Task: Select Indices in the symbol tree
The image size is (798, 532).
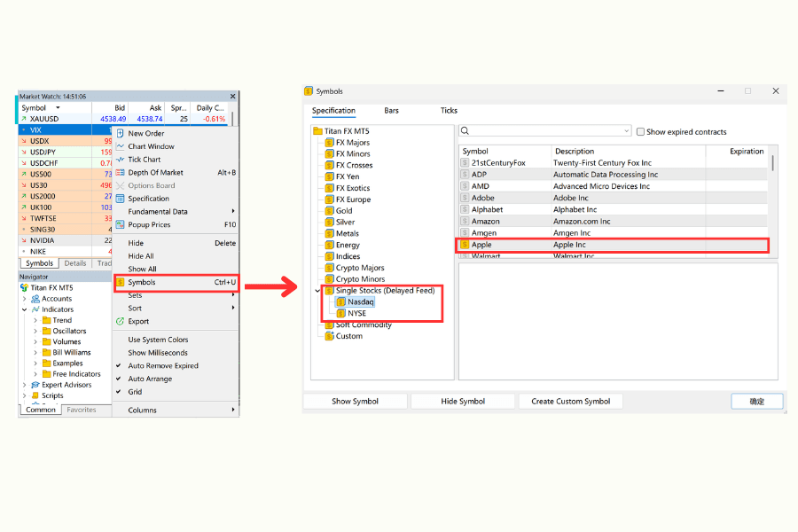Action: (348, 256)
